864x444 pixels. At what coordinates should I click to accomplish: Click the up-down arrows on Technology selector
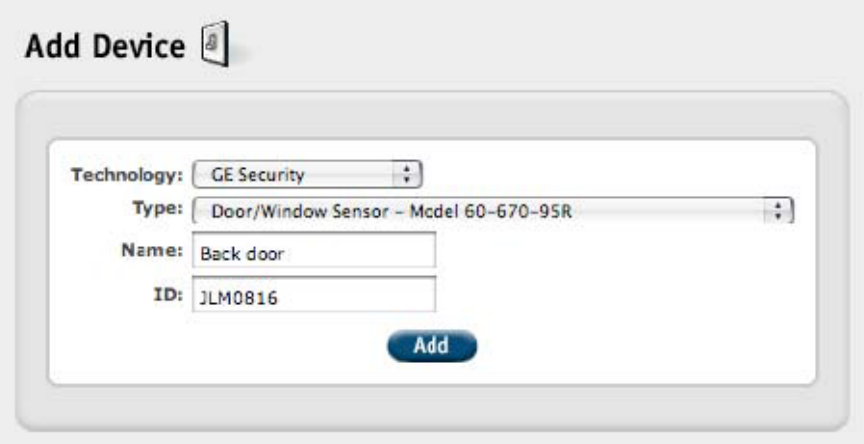coord(407,175)
